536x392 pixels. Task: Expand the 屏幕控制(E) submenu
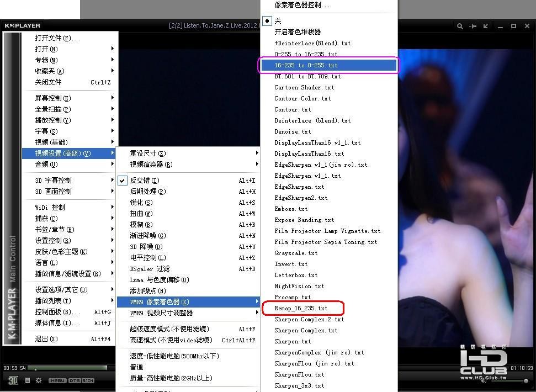70,98
